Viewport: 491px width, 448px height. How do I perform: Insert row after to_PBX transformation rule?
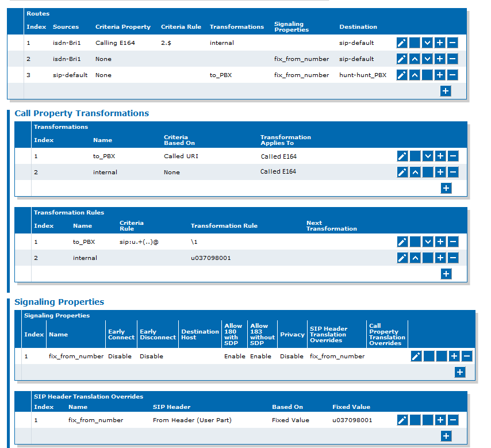tap(440, 242)
